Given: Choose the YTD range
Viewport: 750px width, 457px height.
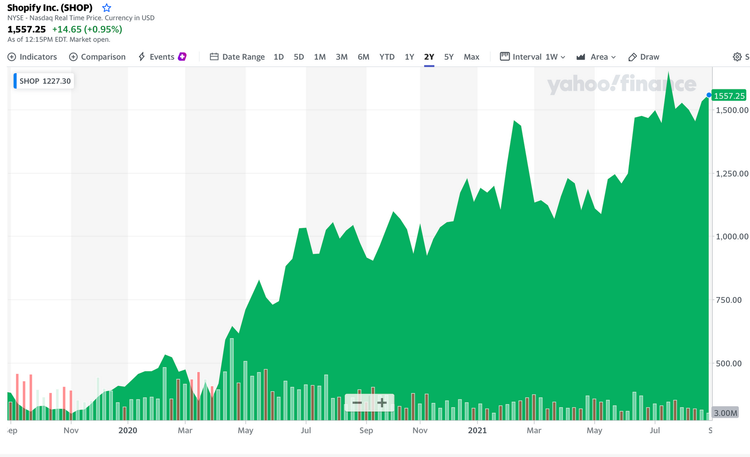Looking at the screenshot, I should pyautogui.click(x=387, y=57).
